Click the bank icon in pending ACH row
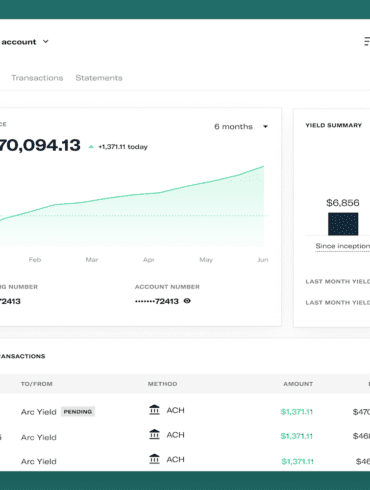The width and height of the screenshot is (370, 490). 154,410
